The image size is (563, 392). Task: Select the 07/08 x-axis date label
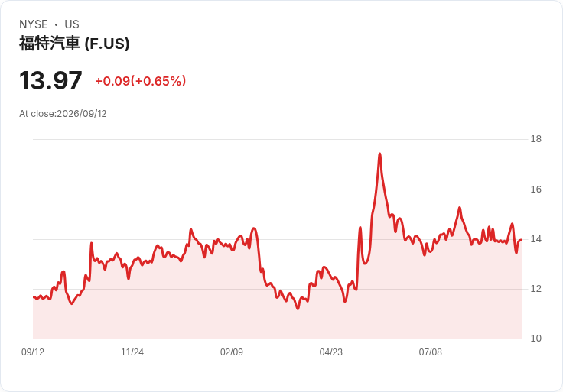[x=431, y=352]
